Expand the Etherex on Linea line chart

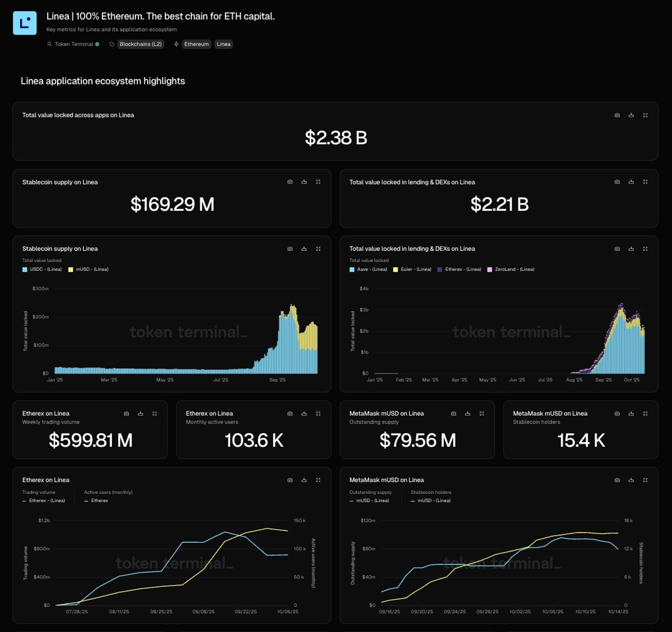[318, 480]
